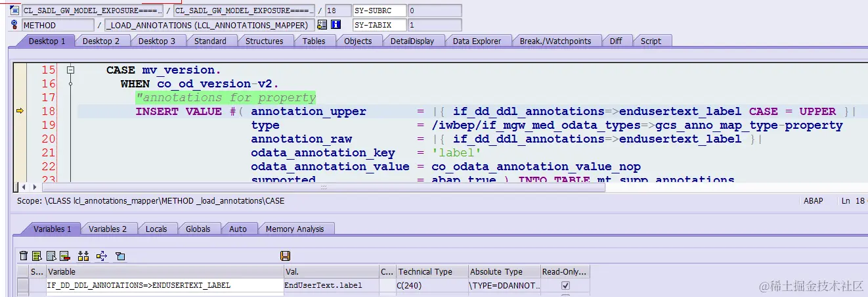Select the Auto tab

(238, 229)
